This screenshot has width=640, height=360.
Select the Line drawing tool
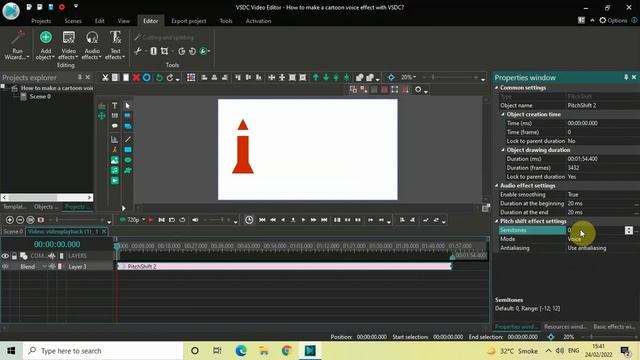[128, 140]
